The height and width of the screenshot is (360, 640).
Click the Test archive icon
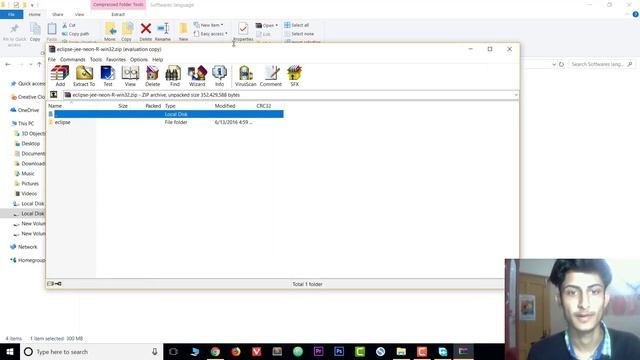coord(108,76)
